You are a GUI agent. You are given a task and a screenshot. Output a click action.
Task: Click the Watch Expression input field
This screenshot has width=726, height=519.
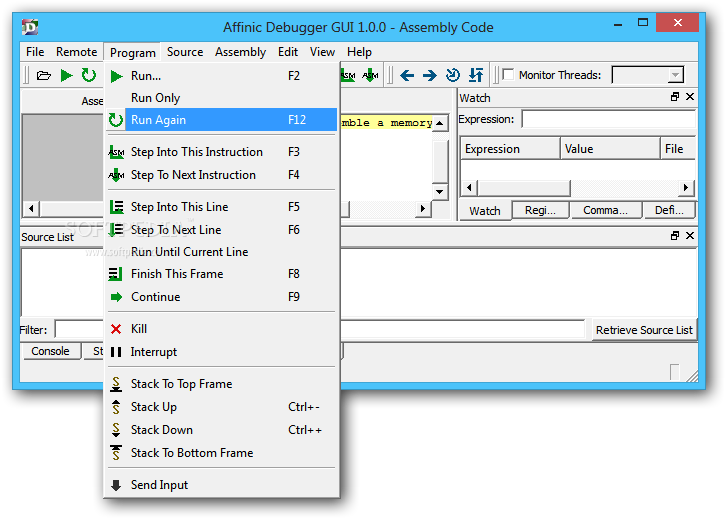coord(608,119)
